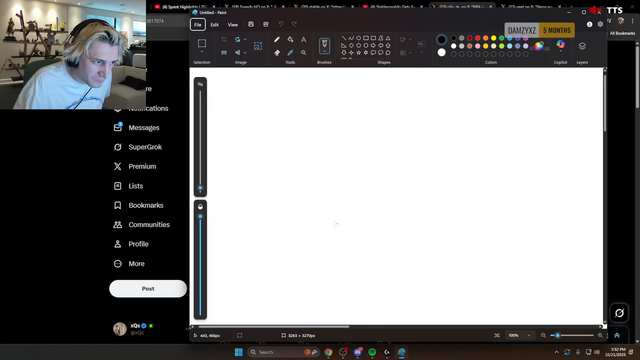Expand the Flip dropdown arrow
The width and height of the screenshot is (640, 360).
pos(245,53)
